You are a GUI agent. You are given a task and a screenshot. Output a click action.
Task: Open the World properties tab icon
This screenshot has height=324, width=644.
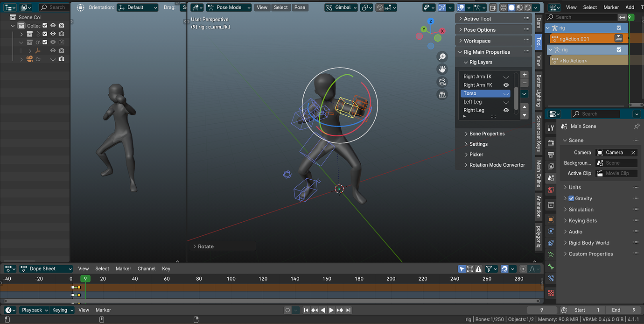pos(551,190)
